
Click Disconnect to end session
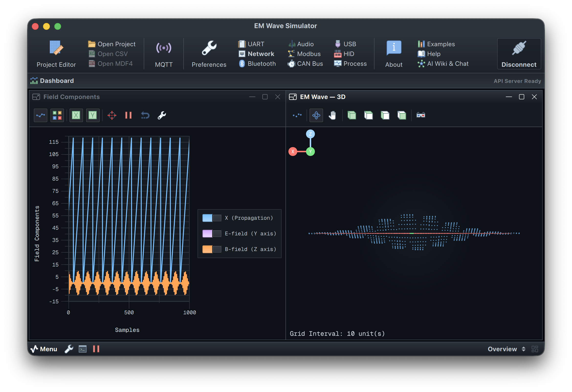(519, 54)
